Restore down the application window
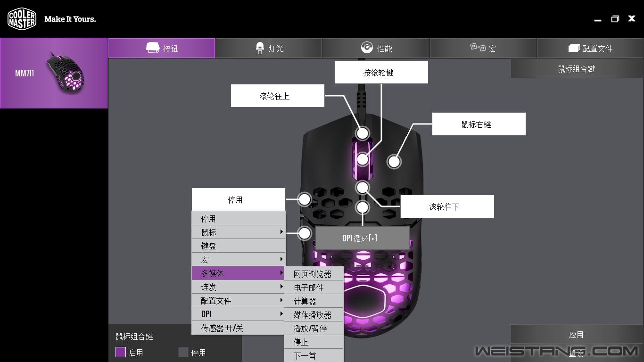This screenshot has width=644, height=362. point(615,19)
